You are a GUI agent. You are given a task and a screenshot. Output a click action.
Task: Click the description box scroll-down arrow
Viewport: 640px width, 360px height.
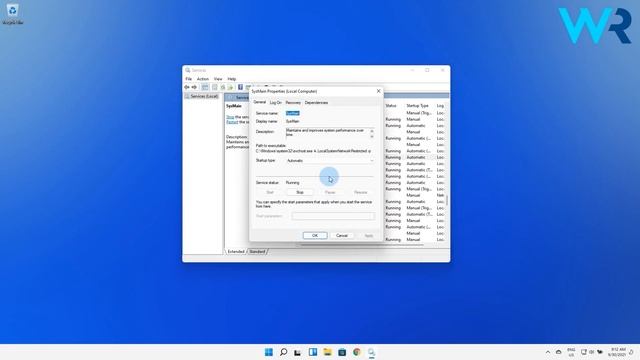tap(372, 137)
